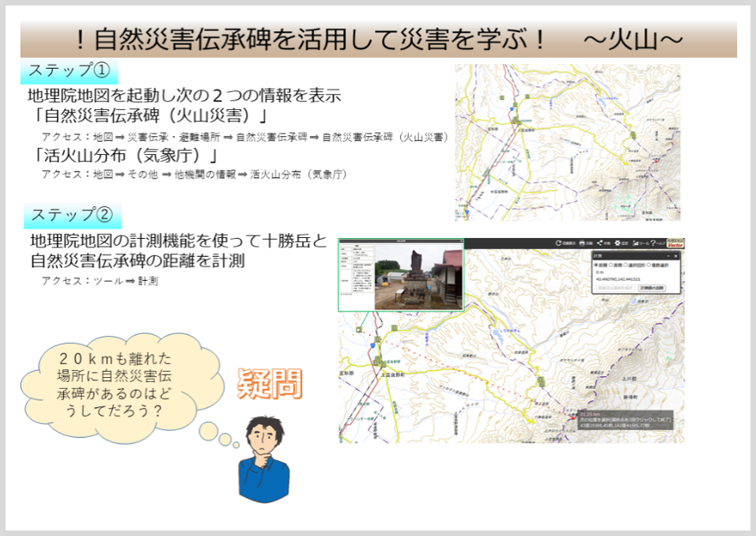Click the 計測値の説明 button
The image size is (756, 536).
point(652,288)
